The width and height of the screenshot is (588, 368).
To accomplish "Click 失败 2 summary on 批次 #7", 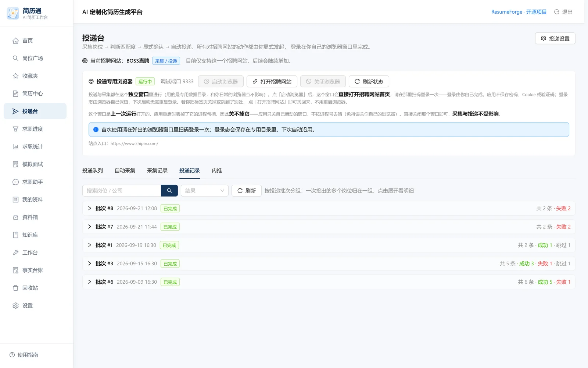I will (563, 227).
